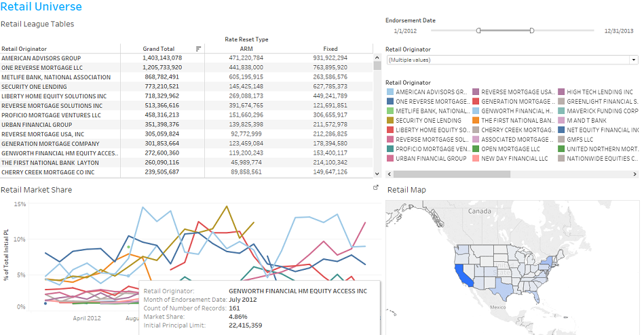Click the legend scrollbar right arrow
This screenshot has height=335, width=644.
[634, 174]
